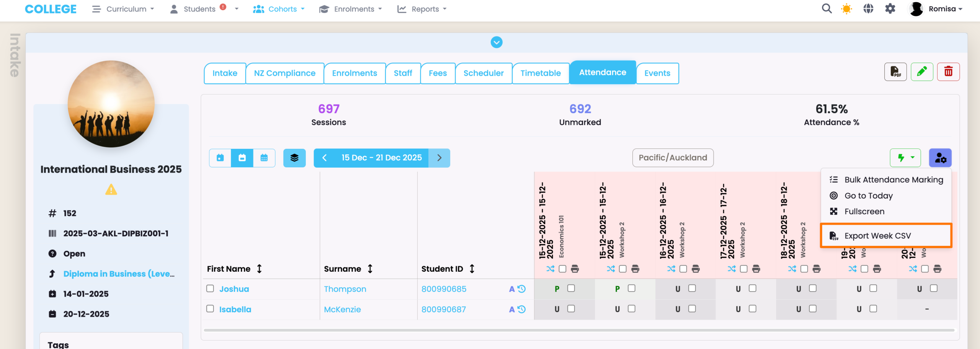Expand the collapsed panel with the chevron

tap(497, 42)
